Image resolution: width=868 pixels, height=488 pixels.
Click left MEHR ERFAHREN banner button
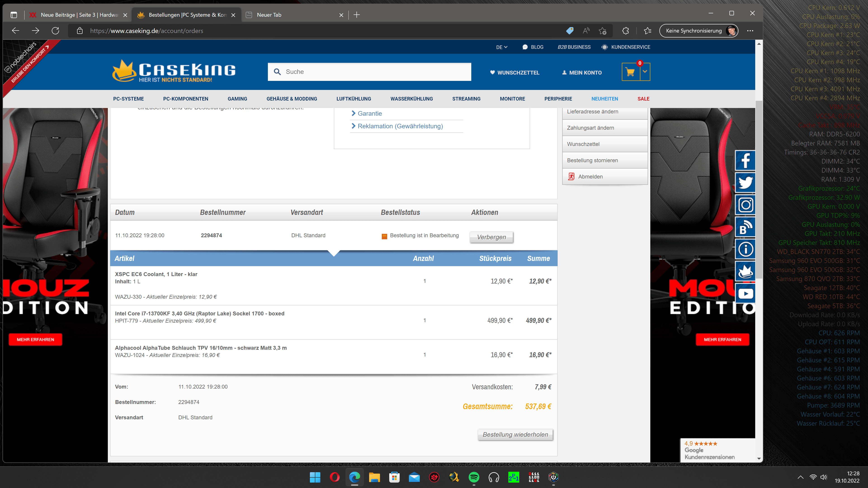pos(35,340)
